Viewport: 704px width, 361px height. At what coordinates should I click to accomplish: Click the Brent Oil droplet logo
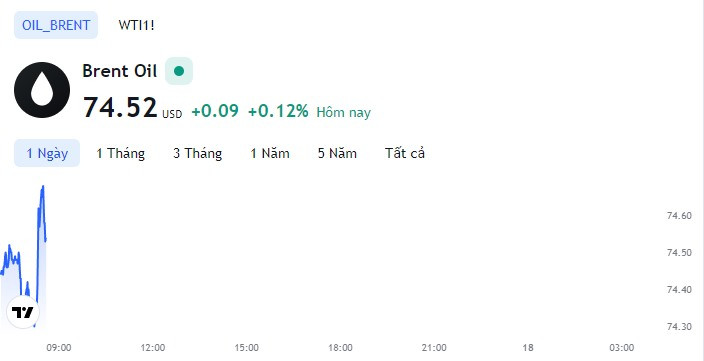tap(42, 90)
